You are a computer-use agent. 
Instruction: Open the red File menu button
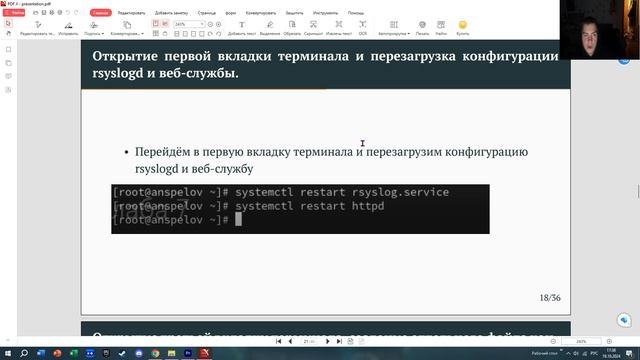[x=14, y=13]
